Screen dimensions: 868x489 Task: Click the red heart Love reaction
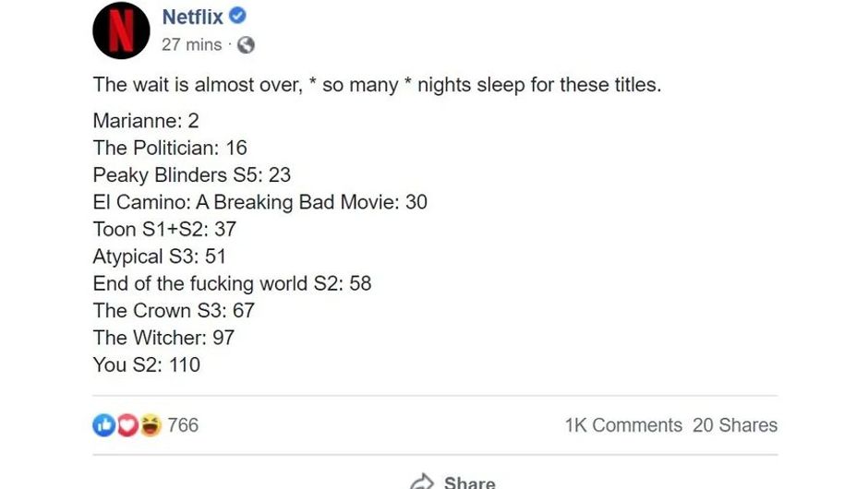pyautogui.click(x=127, y=425)
